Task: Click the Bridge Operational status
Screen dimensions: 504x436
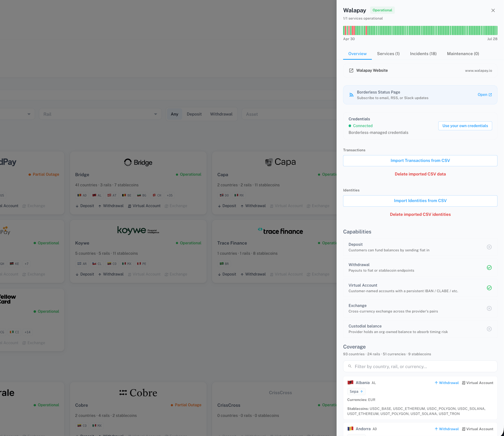Action: click(188, 174)
